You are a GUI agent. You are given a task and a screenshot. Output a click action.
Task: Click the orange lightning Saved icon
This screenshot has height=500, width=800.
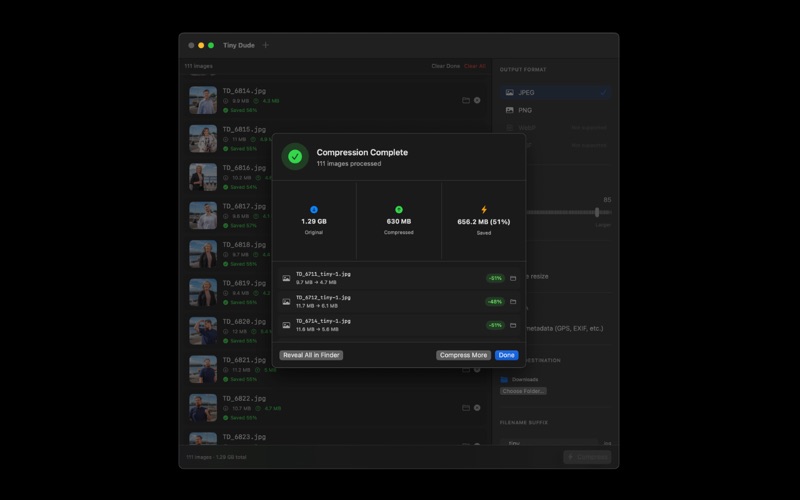484,210
